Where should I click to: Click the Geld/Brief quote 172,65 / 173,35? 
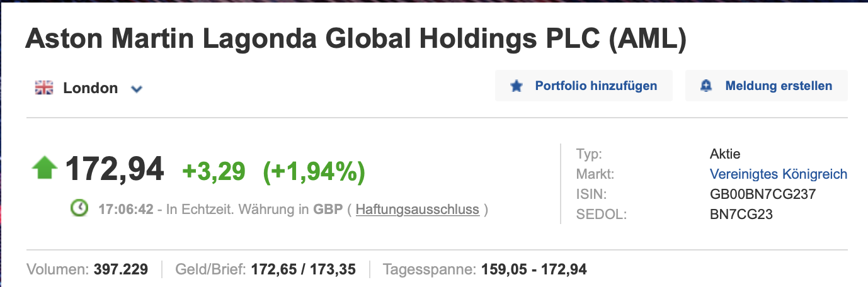(x=303, y=270)
